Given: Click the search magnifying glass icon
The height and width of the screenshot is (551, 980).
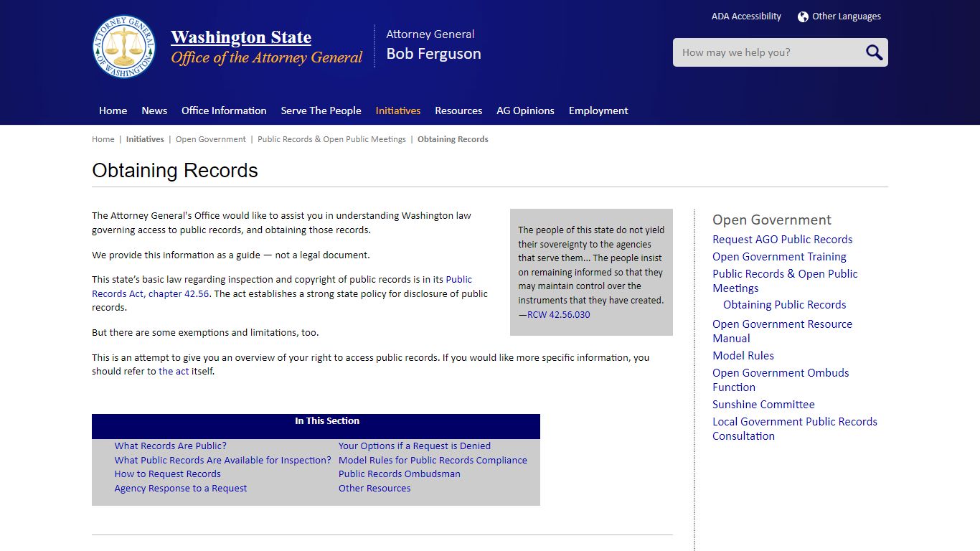Looking at the screenshot, I should [873, 52].
